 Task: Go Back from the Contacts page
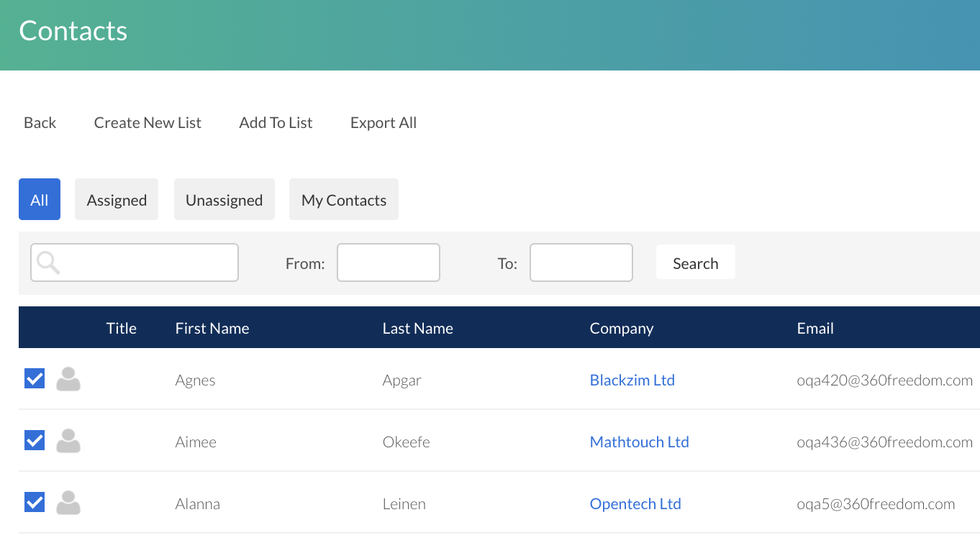[x=40, y=123]
